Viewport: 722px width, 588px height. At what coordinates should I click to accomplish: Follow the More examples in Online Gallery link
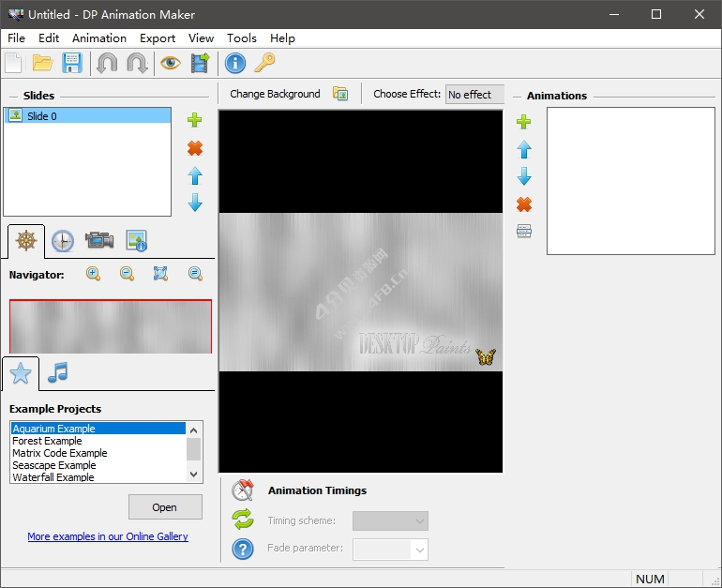(x=108, y=536)
